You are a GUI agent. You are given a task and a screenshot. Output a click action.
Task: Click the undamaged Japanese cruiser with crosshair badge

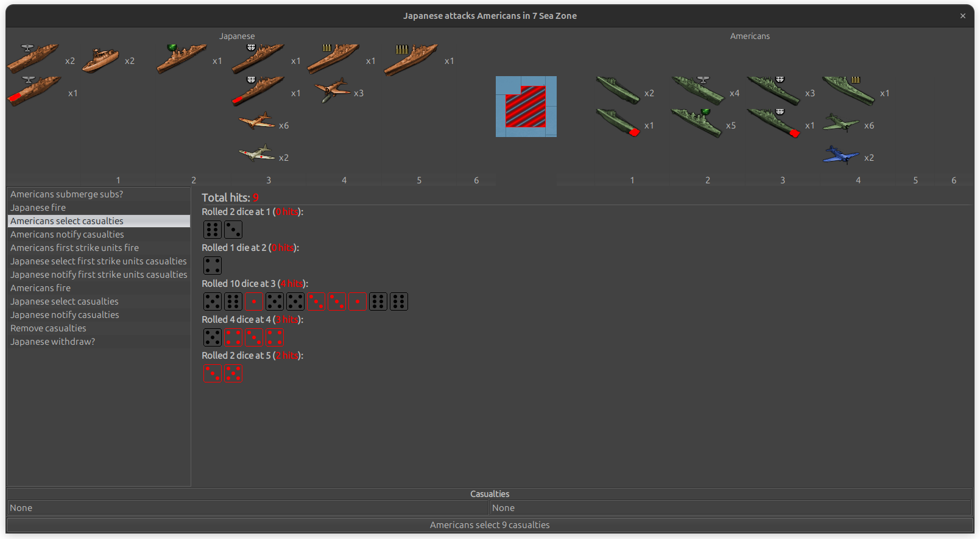258,58
